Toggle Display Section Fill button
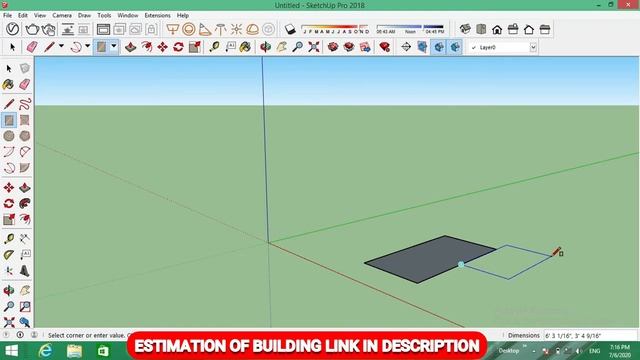 coord(455,47)
